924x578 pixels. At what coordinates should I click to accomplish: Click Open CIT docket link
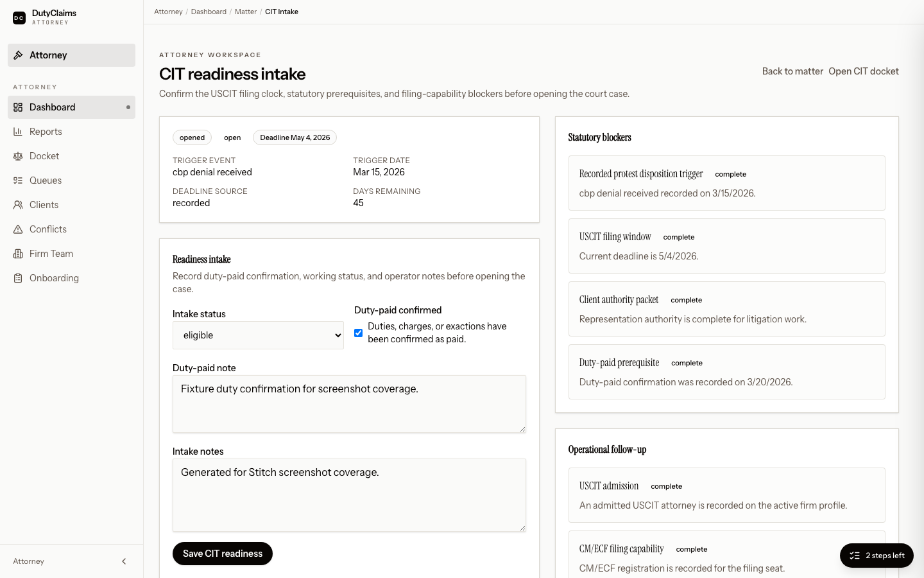coord(864,71)
